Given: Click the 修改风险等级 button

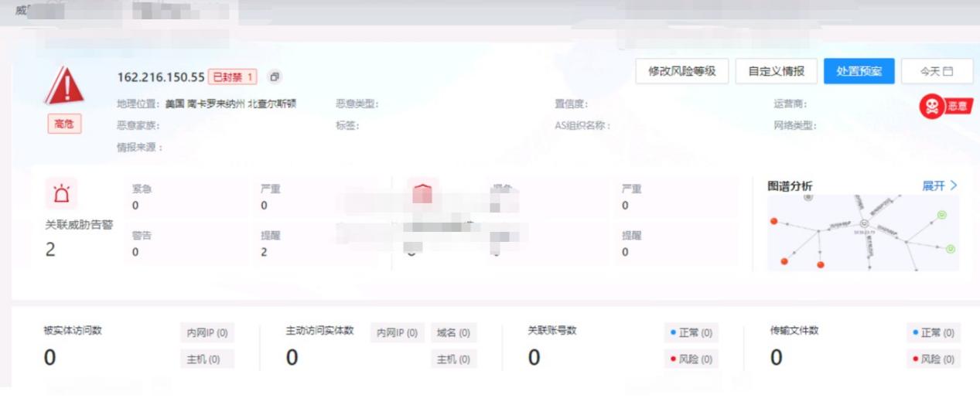Looking at the screenshot, I should 682,71.
